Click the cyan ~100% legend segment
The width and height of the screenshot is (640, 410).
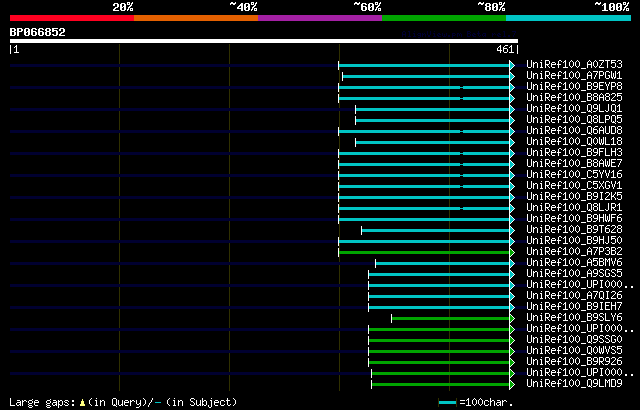pos(569,18)
